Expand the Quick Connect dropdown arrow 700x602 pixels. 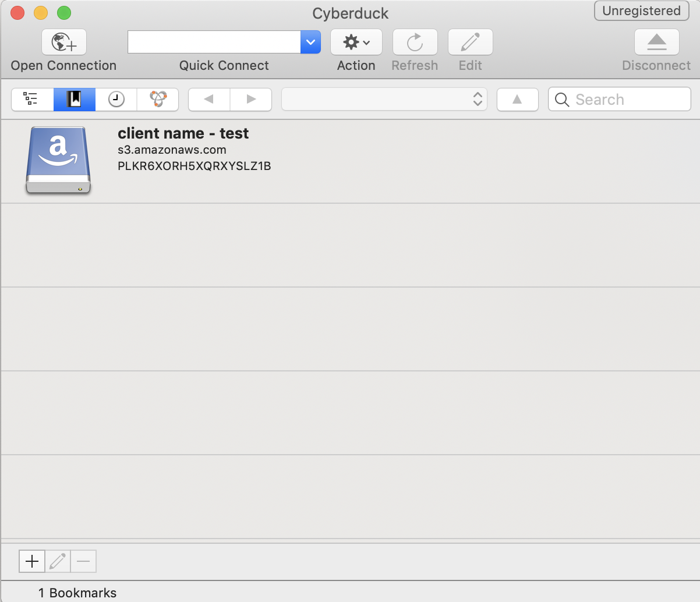(310, 42)
